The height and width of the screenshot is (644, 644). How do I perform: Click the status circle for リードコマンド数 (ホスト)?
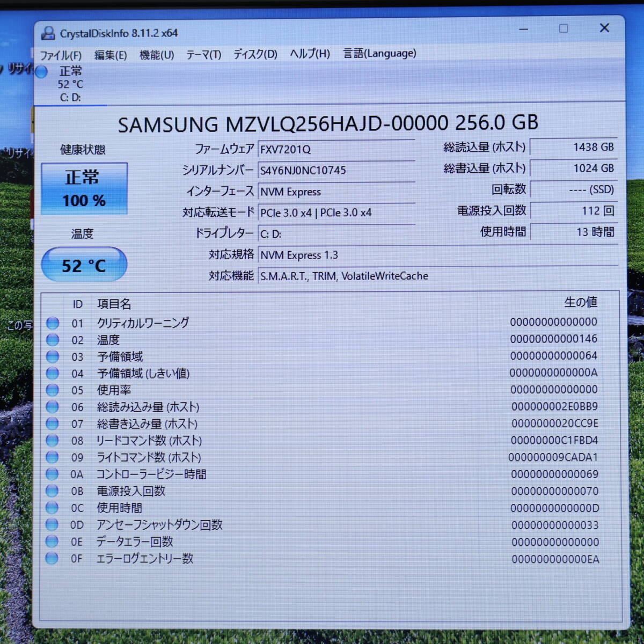point(53,441)
